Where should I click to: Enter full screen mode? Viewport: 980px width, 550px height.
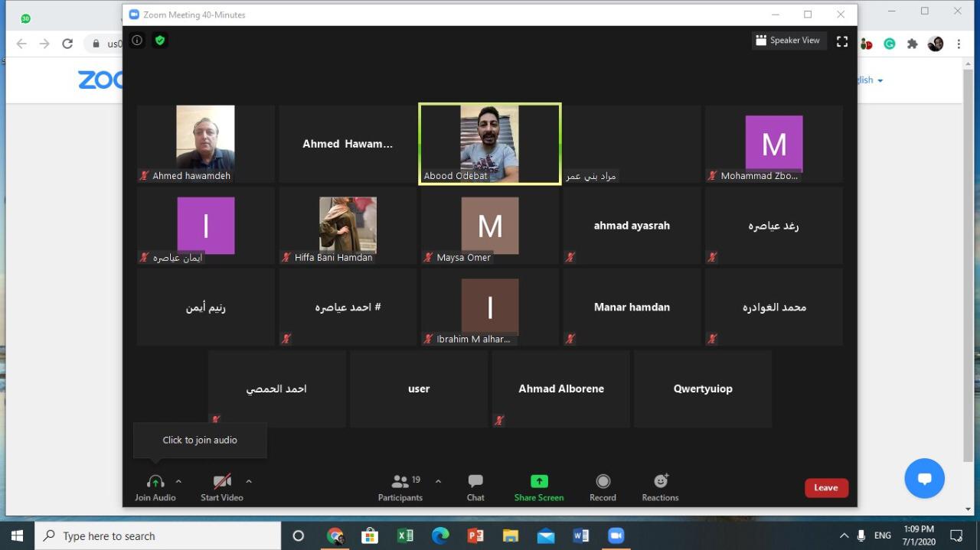(x=842, y=41)
